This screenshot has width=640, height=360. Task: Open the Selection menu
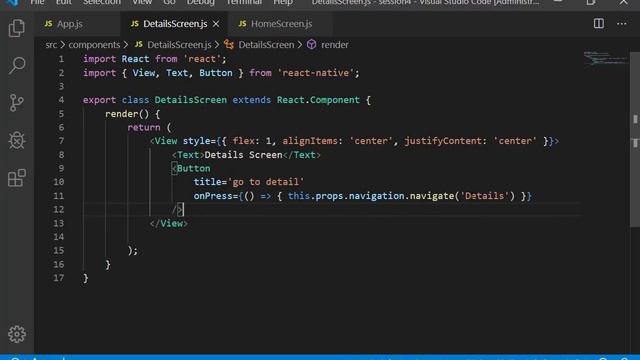102,2
